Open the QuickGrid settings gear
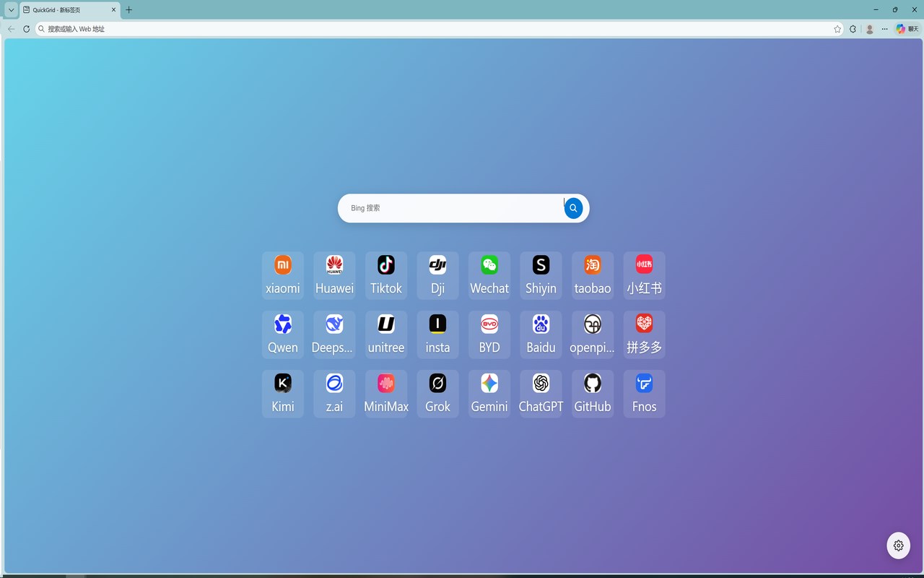The image size is (924, 578). click(898, 545)
